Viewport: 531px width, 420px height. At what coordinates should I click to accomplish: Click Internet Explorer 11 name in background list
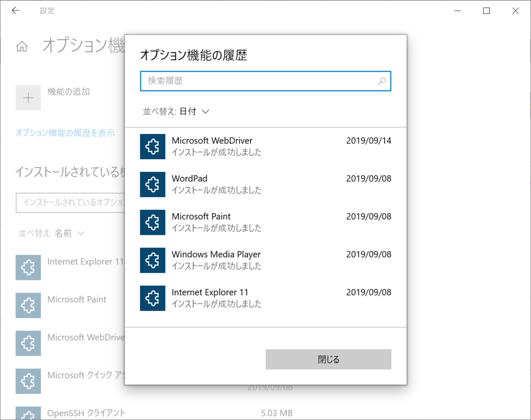tap(86, 262)
